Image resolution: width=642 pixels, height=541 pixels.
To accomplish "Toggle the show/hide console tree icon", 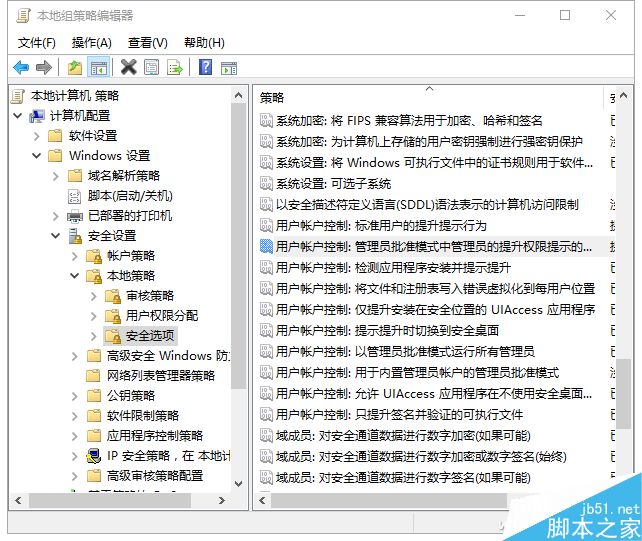I will click(x=98, y=68).
